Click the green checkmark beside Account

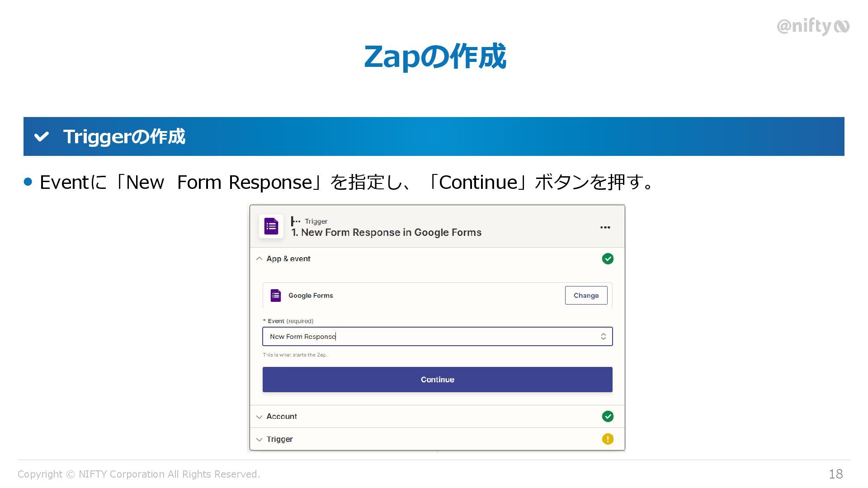(608, 417)
